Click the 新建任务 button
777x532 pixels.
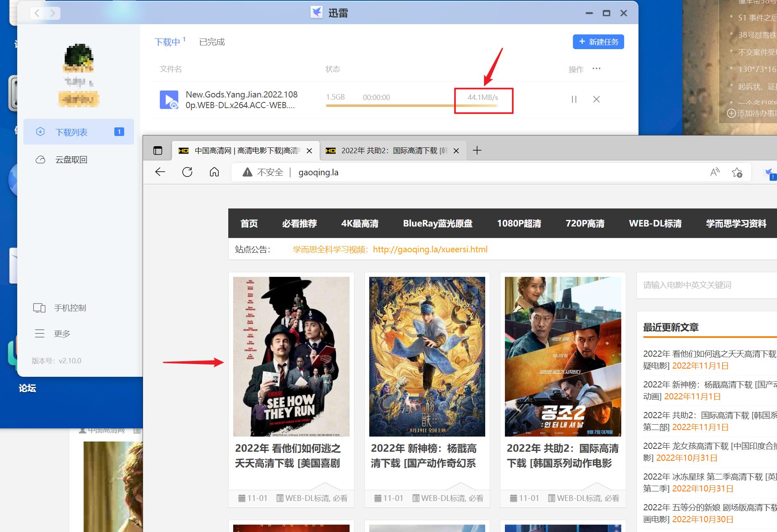tap(598, 41)
